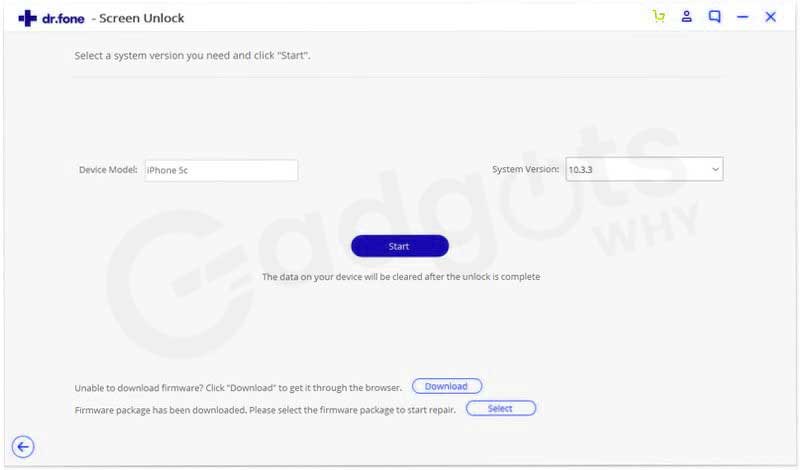Click the Screen Unlock title text

(141, 18)
